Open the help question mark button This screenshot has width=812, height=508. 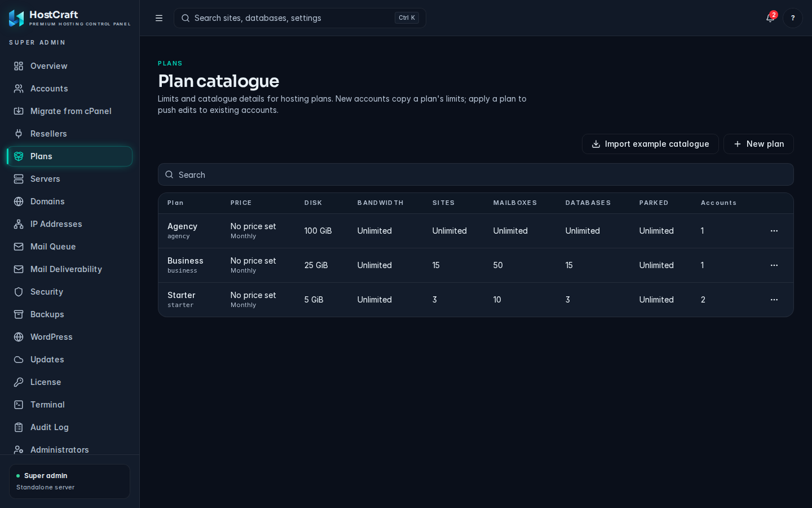coord(793,18)
